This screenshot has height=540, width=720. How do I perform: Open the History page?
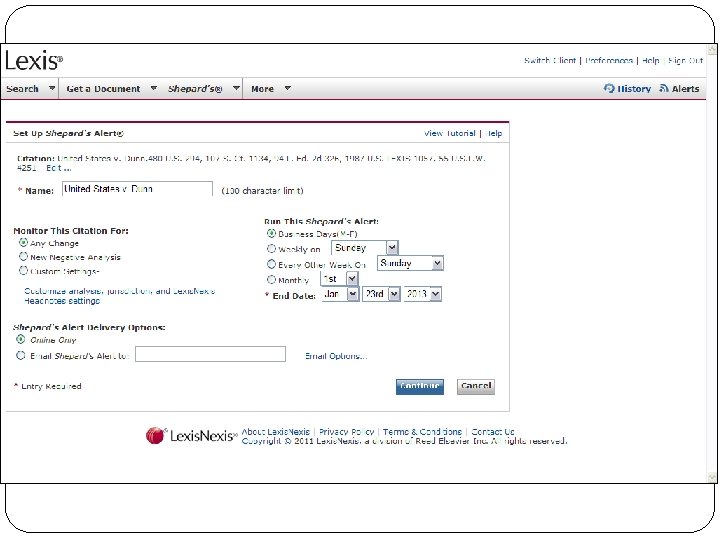tap(634, 89)
